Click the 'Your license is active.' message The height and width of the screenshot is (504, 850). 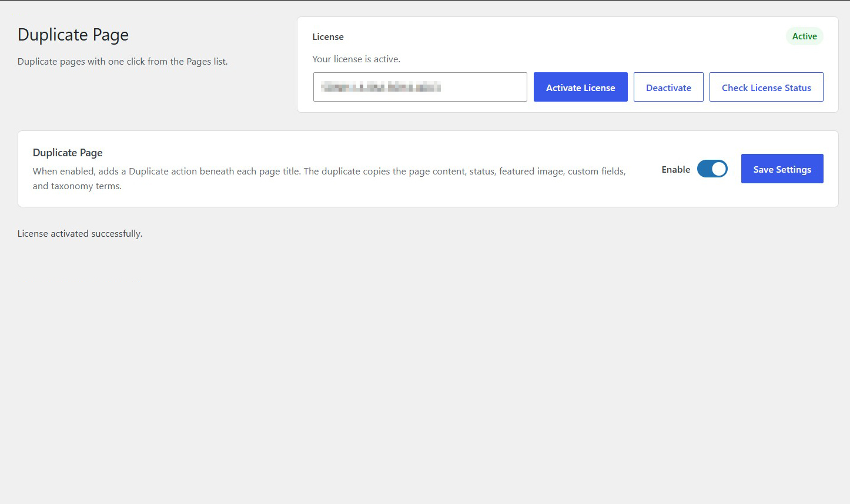click(356, 59)
